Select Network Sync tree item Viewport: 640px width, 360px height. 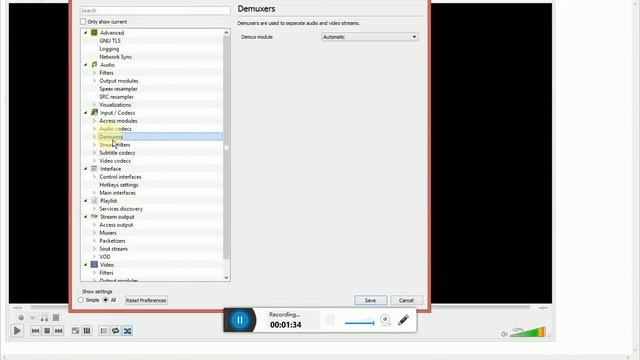tap(116, 57)
